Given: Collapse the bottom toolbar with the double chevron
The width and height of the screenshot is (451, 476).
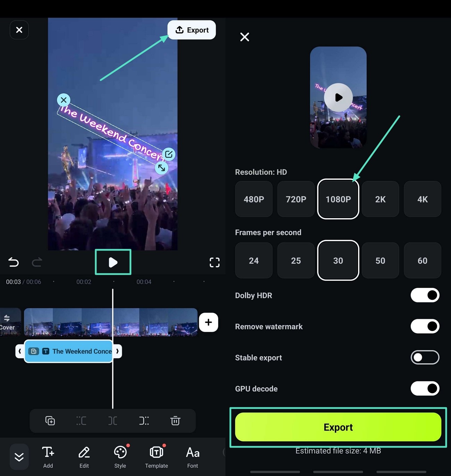Looking at the screenshot, I should [19, 457].
